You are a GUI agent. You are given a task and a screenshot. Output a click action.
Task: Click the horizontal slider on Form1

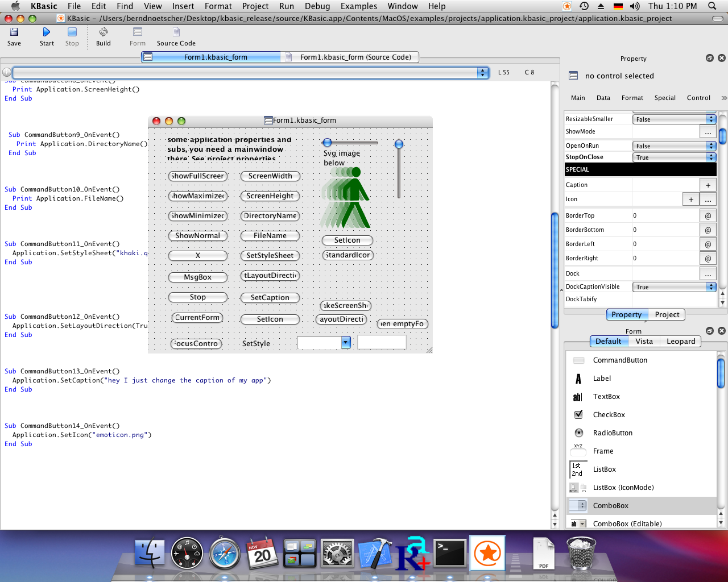pyautogui.click(x=351, y=142)
